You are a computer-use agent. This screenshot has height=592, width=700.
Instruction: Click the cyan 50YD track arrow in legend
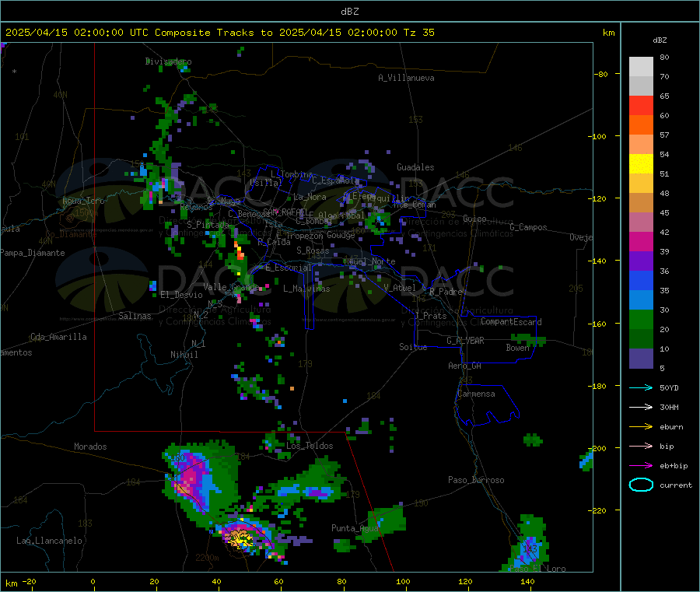tap(641, 387)
